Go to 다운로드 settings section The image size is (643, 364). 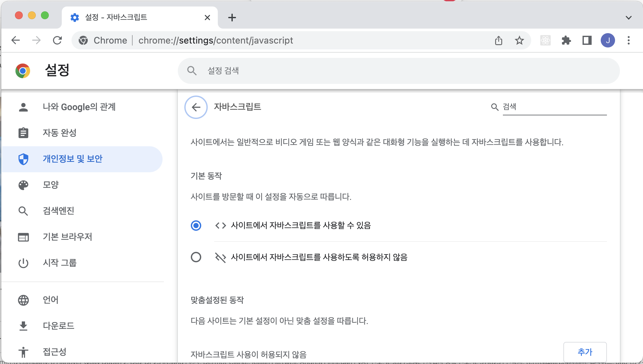59,326
